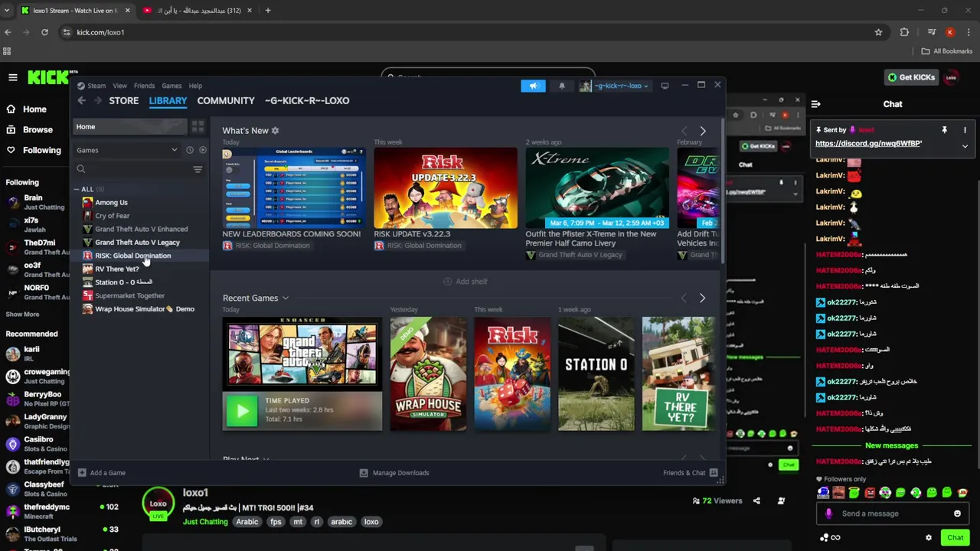Screen dimensions: 980x551
Task: Click the Add a Game plus icon
Action: [82, 473]
